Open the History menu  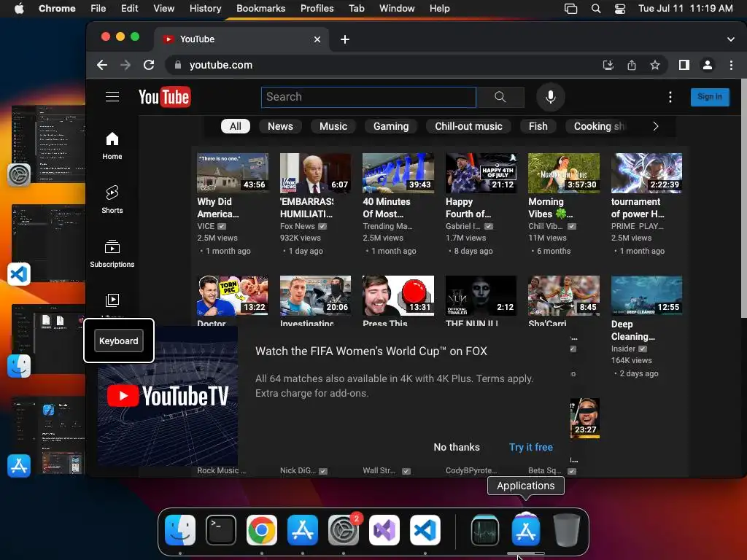(205, 9)
